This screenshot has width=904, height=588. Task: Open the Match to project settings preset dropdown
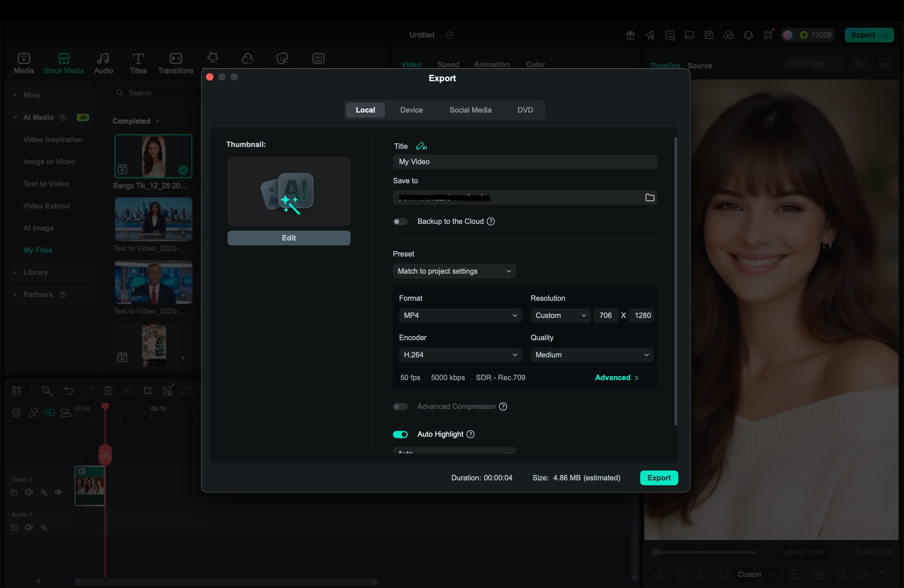coord(454,271)
